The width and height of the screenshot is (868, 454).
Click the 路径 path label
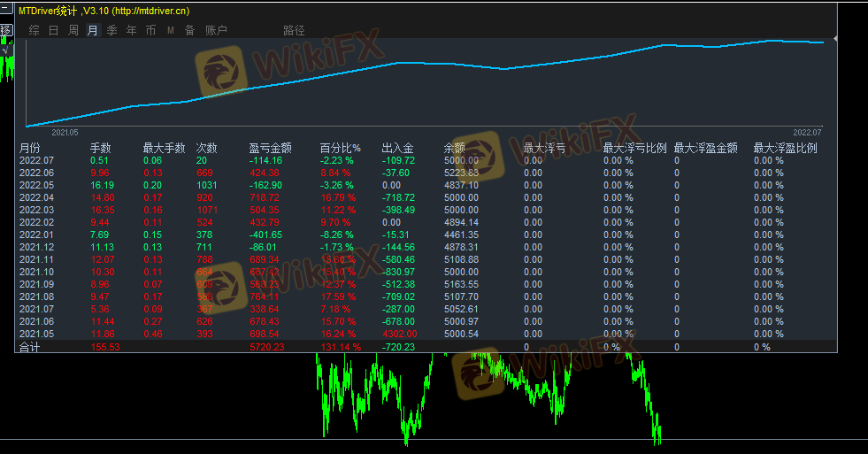click(294, 30)
